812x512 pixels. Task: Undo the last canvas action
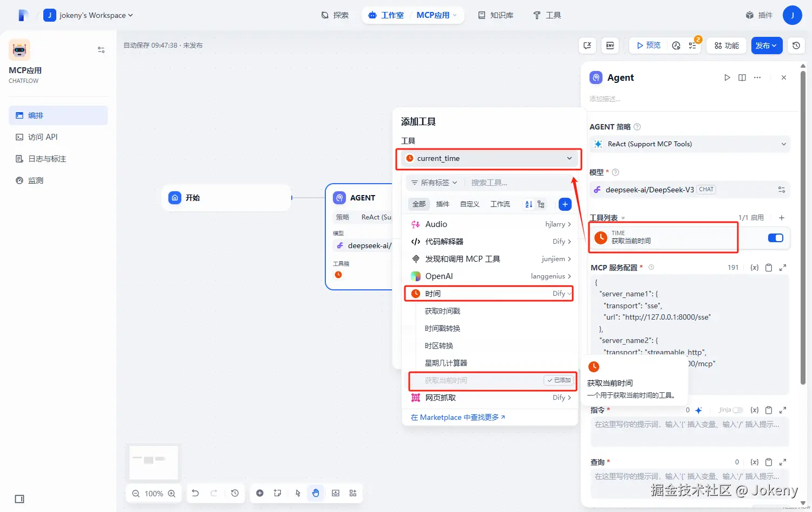(195, 493)
